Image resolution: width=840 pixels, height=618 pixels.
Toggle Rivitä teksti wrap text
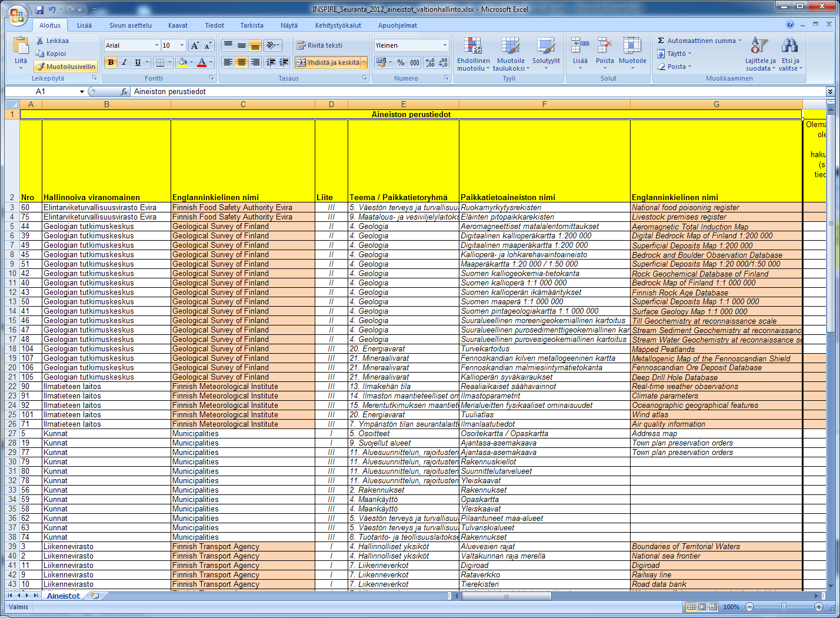[319, 45]
